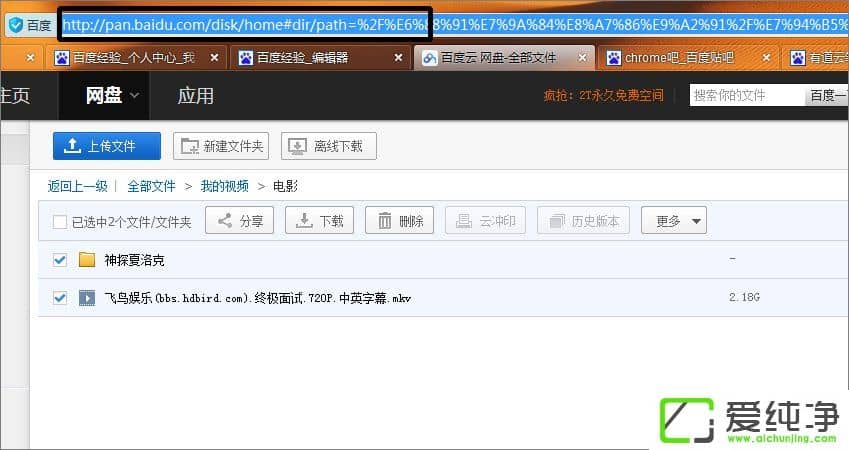849x450 pixels.
Task: Uncheck the 终极面试 mkv file checkbox
Action: coord(60,298)
